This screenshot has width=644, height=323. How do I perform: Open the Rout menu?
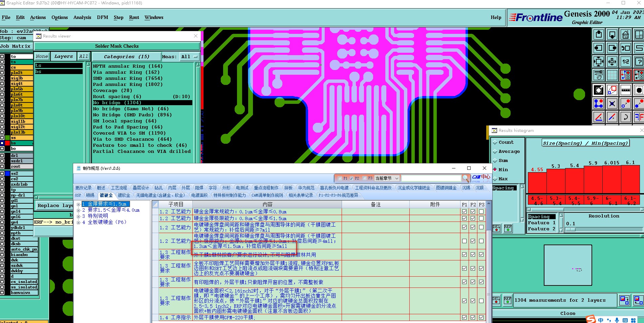134,18
